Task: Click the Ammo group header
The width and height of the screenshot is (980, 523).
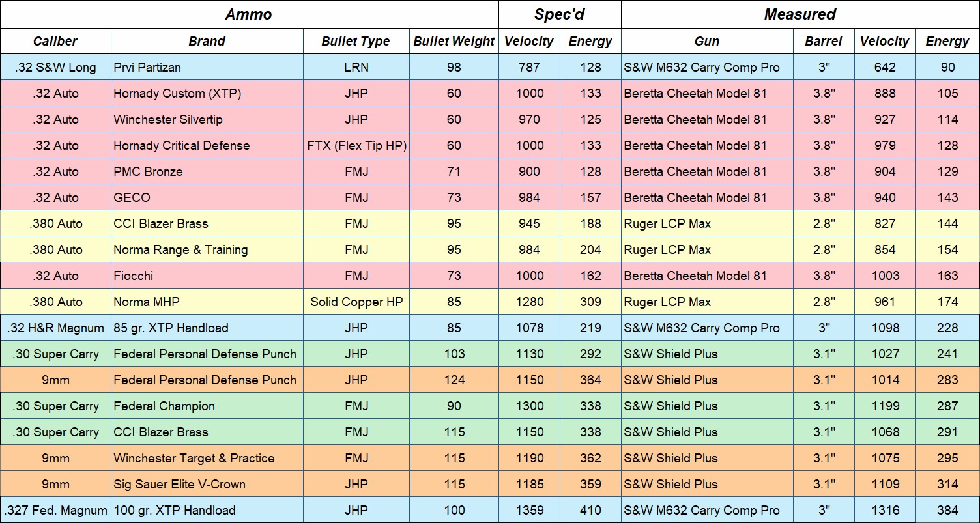Action: tap(249, 14)
